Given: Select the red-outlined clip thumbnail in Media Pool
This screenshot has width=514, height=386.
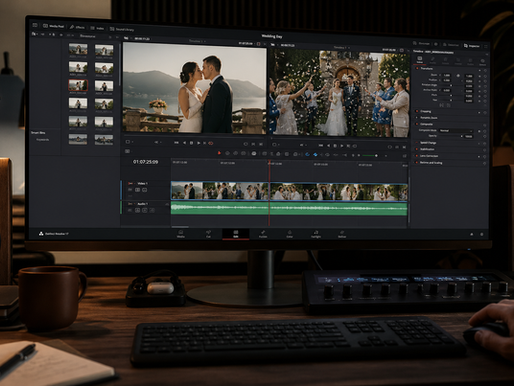Looking at the screenshot, I should pos(78,85).
